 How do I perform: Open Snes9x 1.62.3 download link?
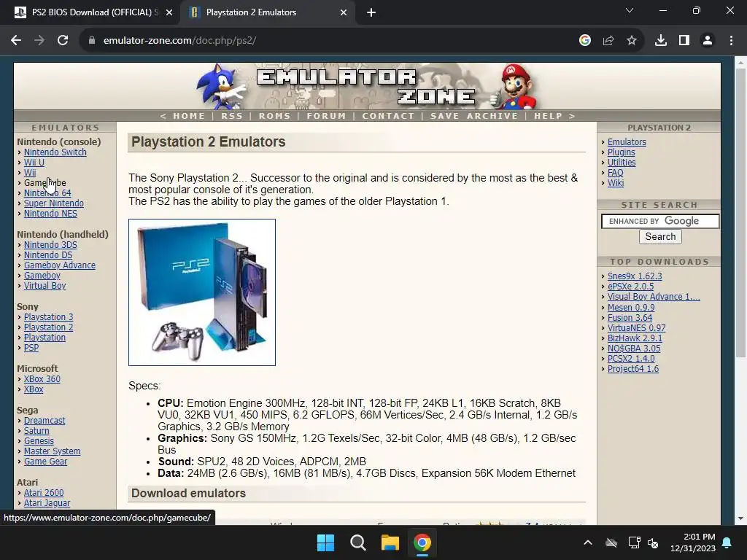pyautogui.click(x=635, y=276)
